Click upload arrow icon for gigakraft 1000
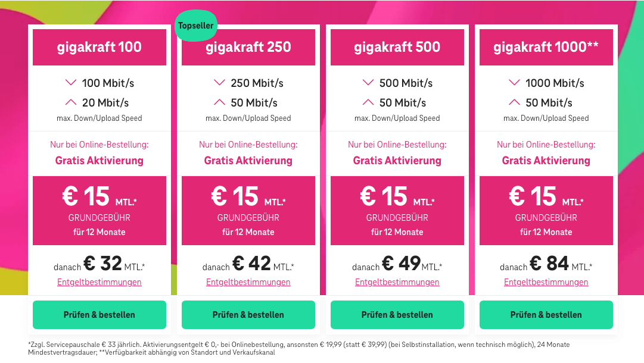 pyautogui.click(x=515, y=102)
